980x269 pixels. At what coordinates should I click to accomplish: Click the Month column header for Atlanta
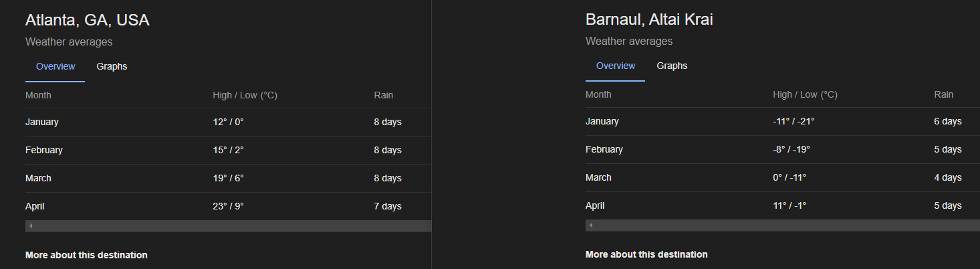[x=38, y=95]
